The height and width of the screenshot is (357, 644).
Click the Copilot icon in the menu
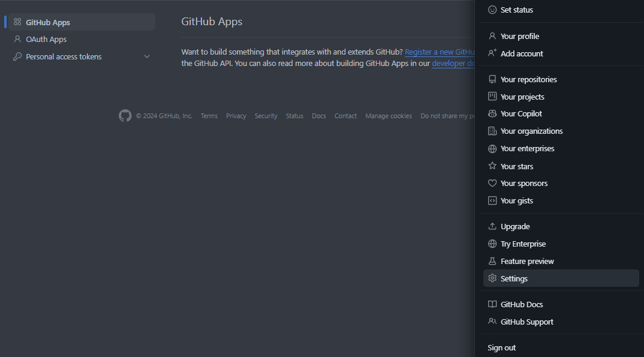[492, 114]
